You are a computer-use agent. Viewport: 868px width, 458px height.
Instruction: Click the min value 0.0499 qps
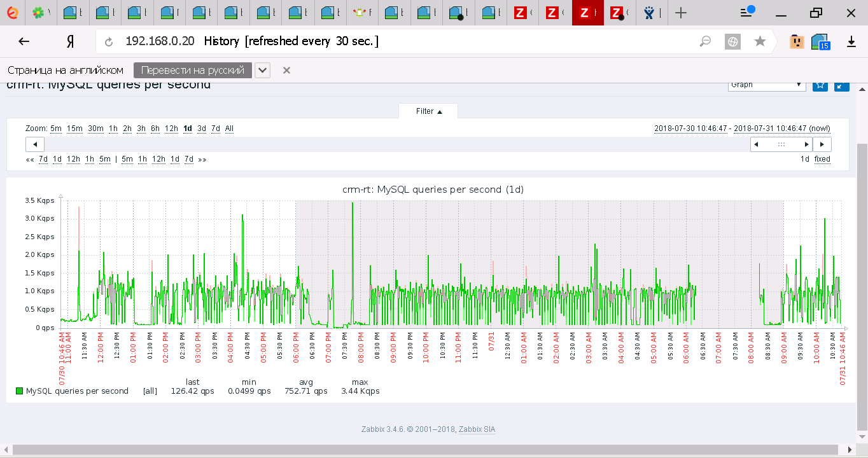coord(249,391)
